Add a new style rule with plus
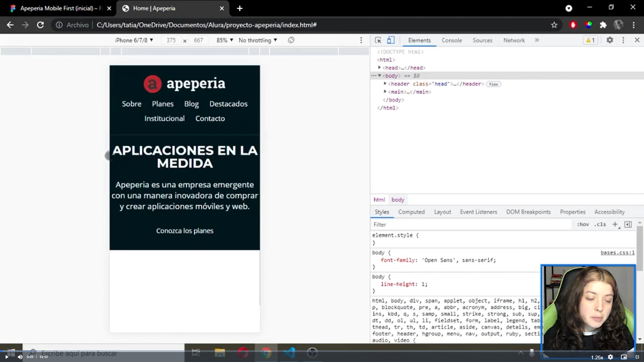 pyautogui.click(x=615, y=225)
